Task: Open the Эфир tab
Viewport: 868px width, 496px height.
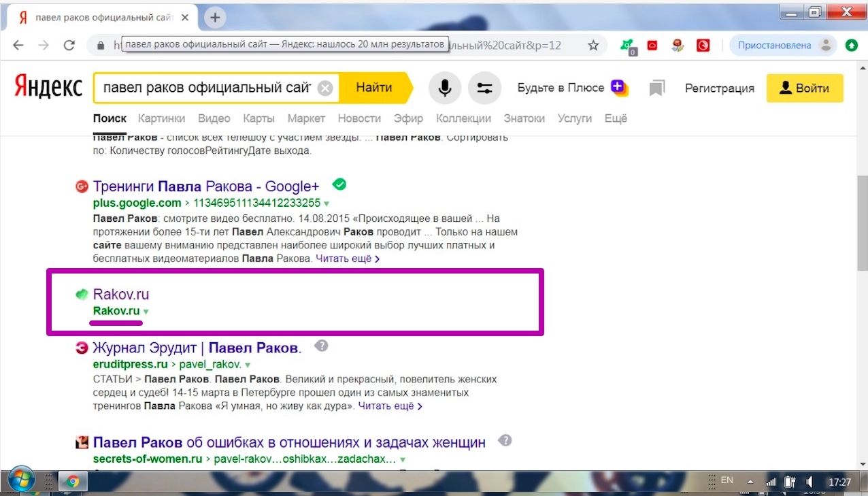Action: (x=408, y=118)
